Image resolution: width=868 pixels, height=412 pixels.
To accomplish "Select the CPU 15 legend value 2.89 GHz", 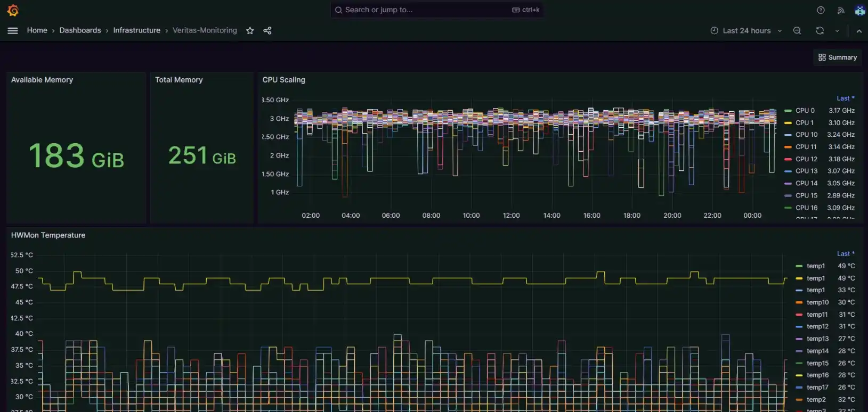I will 841,195.
